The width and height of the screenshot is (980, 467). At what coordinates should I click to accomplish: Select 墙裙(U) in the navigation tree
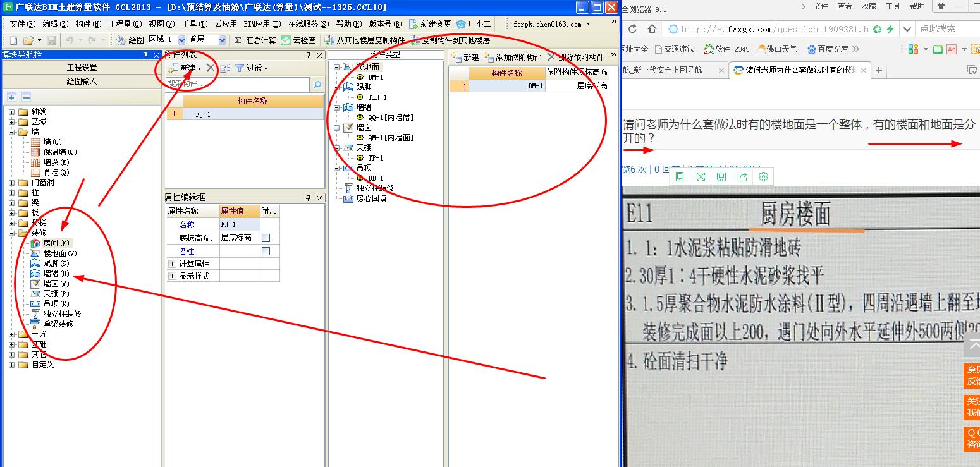pos(50,273)
